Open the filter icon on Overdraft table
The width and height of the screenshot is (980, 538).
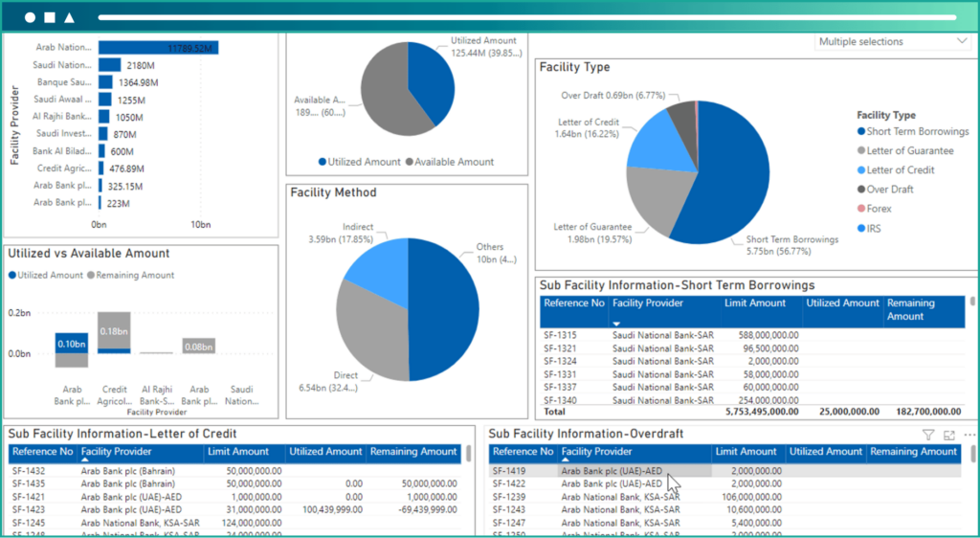(927, 435)
